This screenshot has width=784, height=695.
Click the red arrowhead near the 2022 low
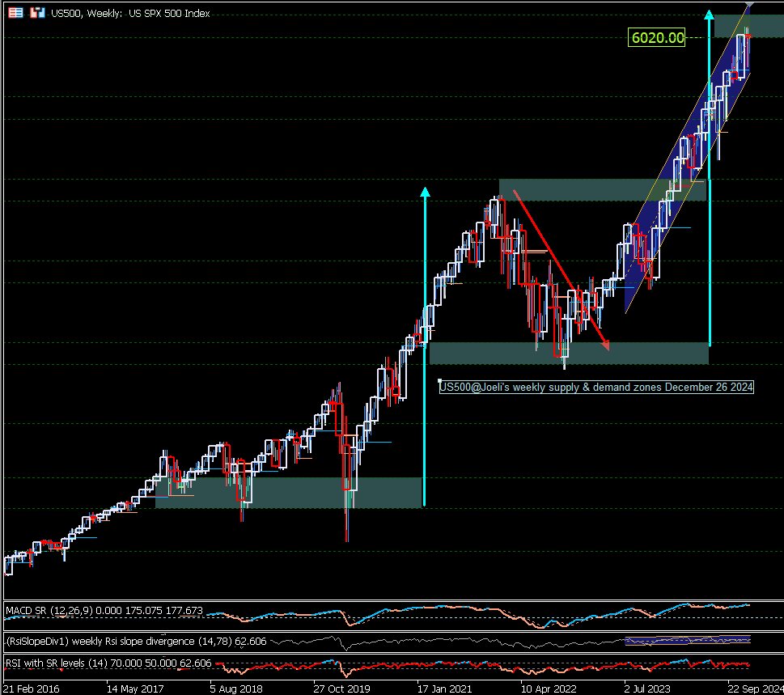[x=605, y=344]
